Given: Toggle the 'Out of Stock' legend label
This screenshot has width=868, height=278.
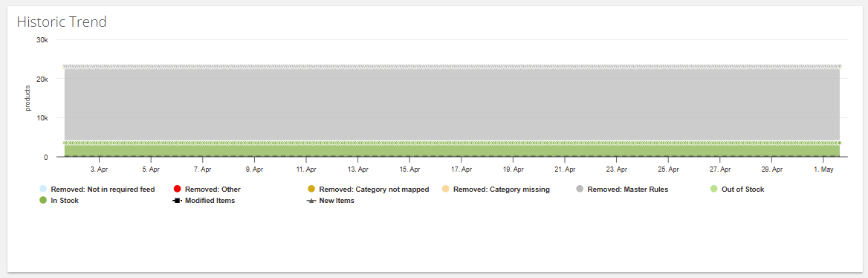Looking at the screenshot, I should pyautogui.click(x=743, y=190).
